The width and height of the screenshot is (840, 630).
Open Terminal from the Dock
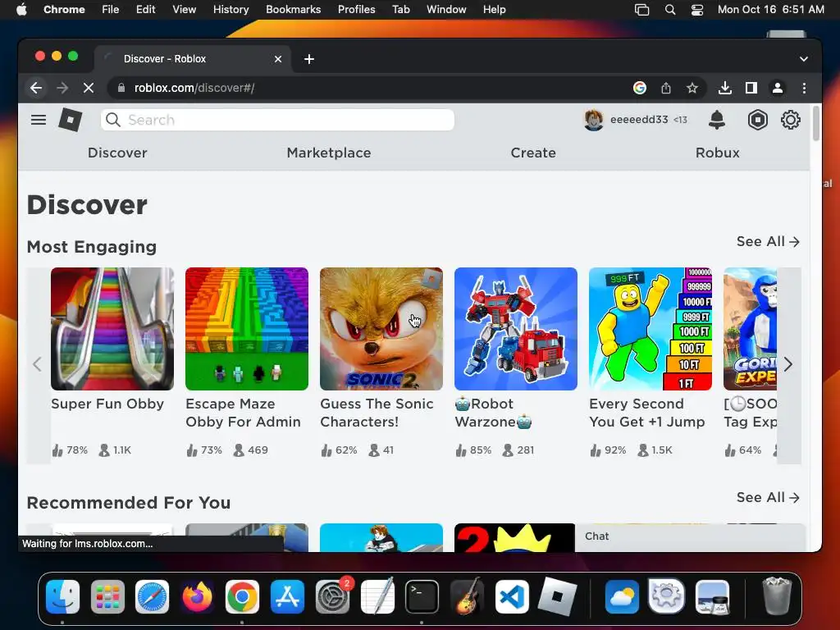pyautogui.click(x=422, y=596)
